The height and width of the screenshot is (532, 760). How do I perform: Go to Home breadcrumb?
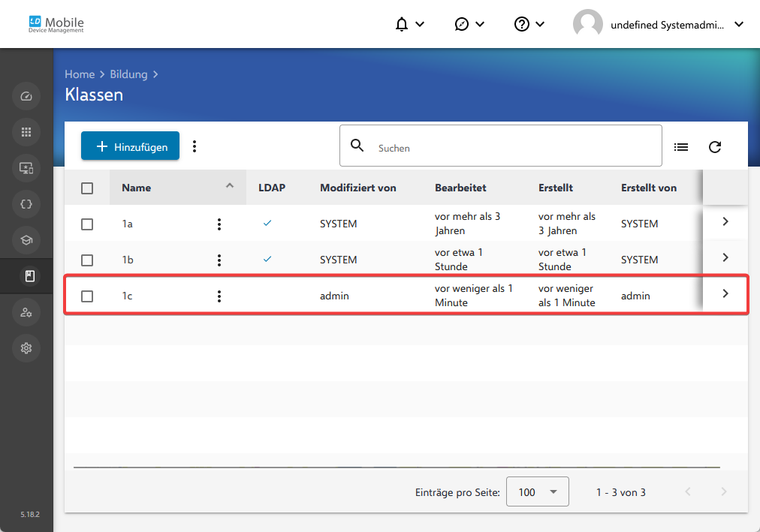tap(80, 74)
